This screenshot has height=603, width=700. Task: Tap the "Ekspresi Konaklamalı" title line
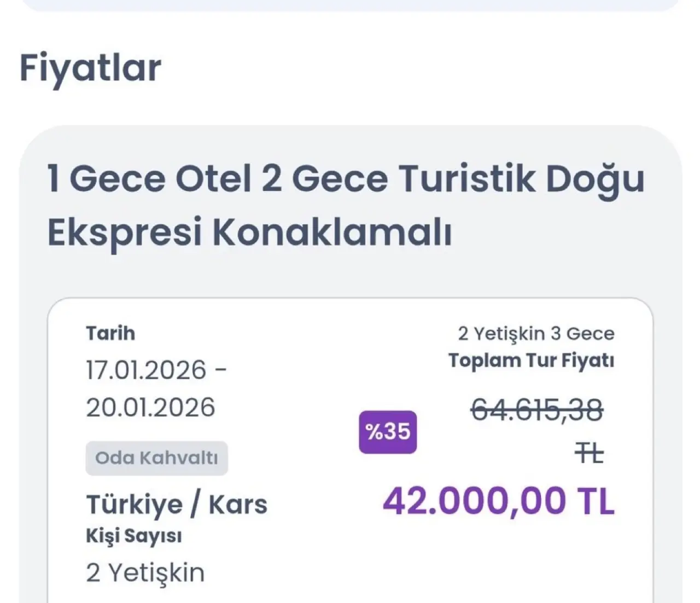249,232
